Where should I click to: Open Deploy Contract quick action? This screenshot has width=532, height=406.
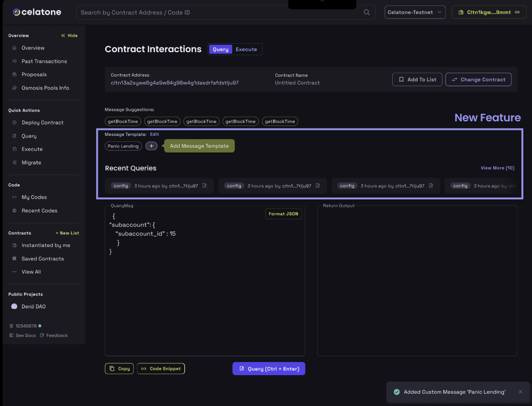pos(42,123)
